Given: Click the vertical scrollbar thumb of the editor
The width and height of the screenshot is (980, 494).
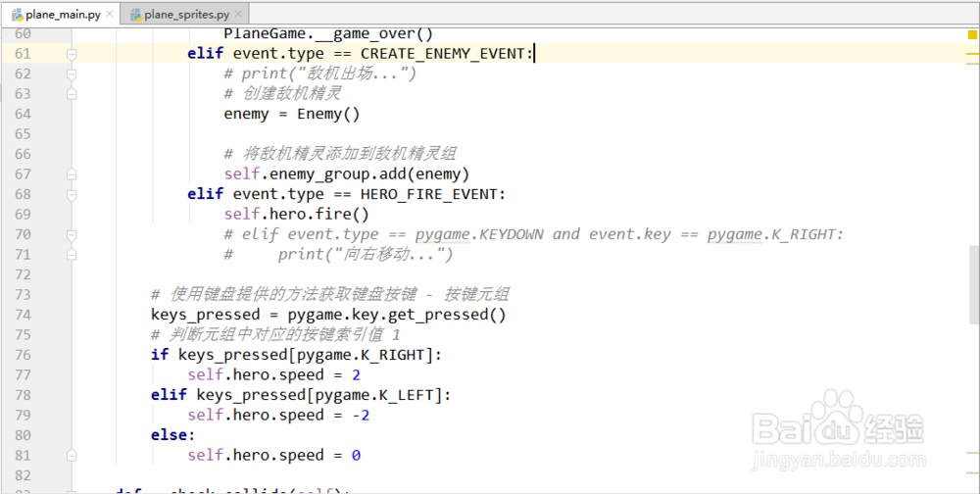Looking at the screenshot, I should (x=974, y=284).
